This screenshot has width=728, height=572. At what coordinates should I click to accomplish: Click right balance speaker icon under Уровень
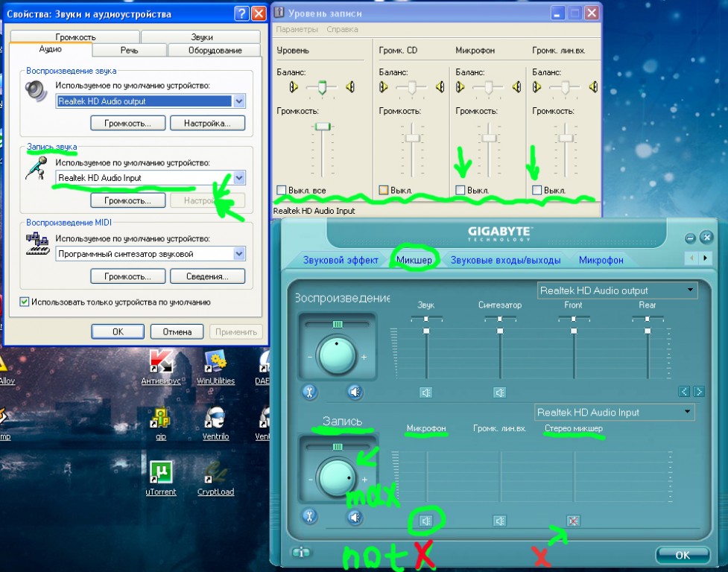tap(350, 86)
